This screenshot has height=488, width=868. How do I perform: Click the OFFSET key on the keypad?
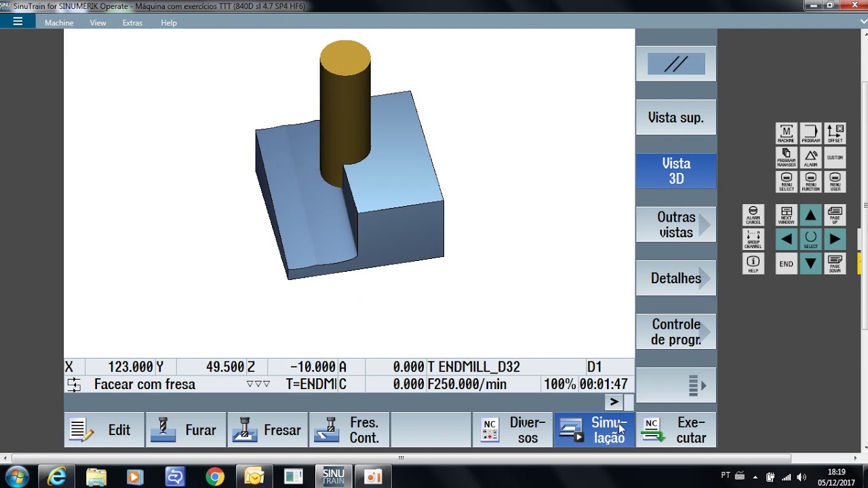coord(835,134)
